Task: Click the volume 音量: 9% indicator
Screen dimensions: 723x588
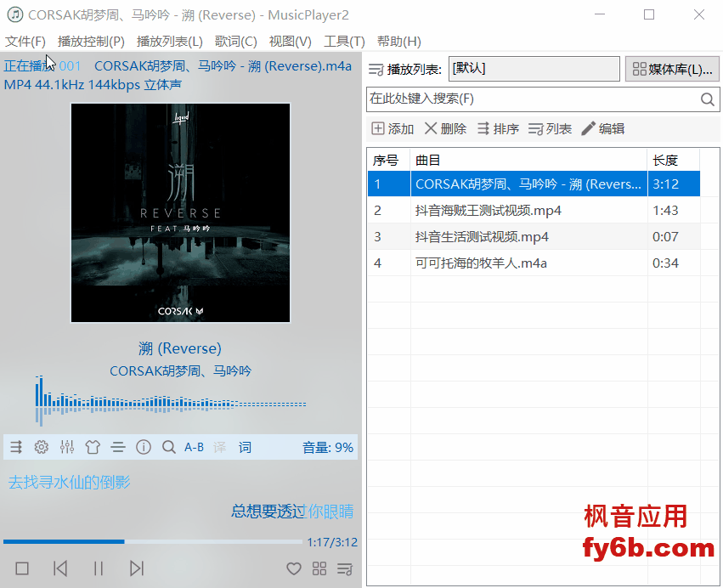Action: pyautogui.click(x=328, y=447)
